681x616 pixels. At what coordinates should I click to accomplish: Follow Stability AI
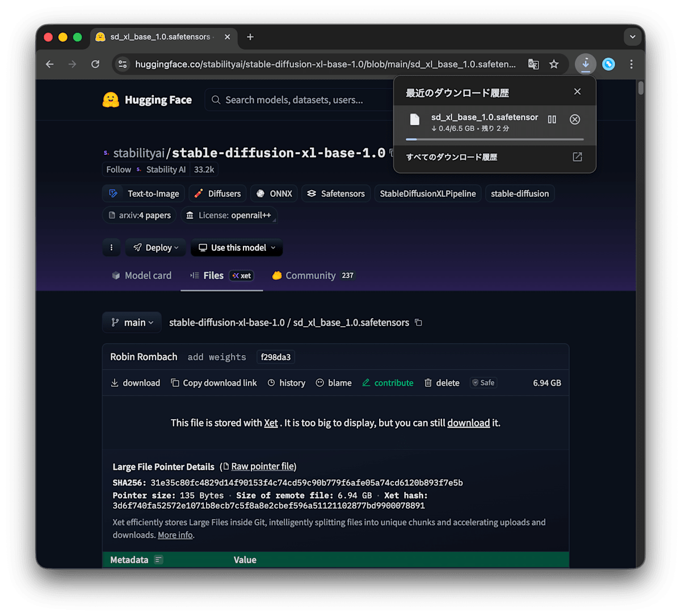[x=119, y=170]
